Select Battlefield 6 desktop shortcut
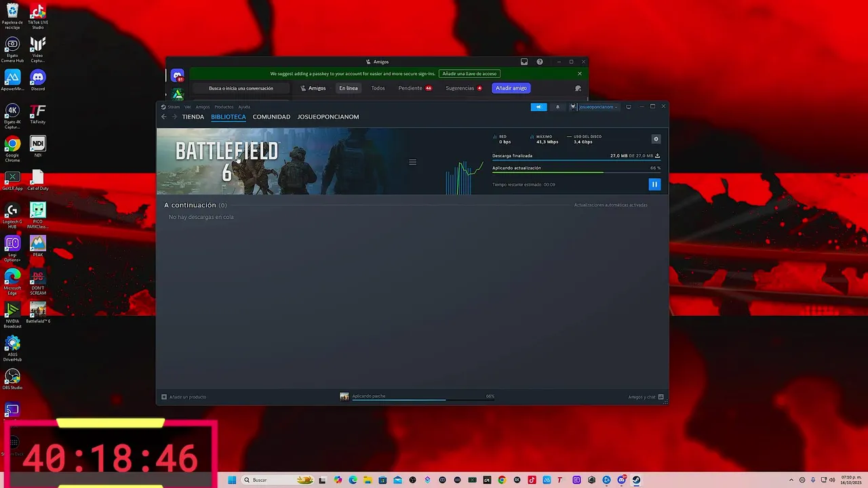Screen dimensions: 868x488 tap(38, 312)
